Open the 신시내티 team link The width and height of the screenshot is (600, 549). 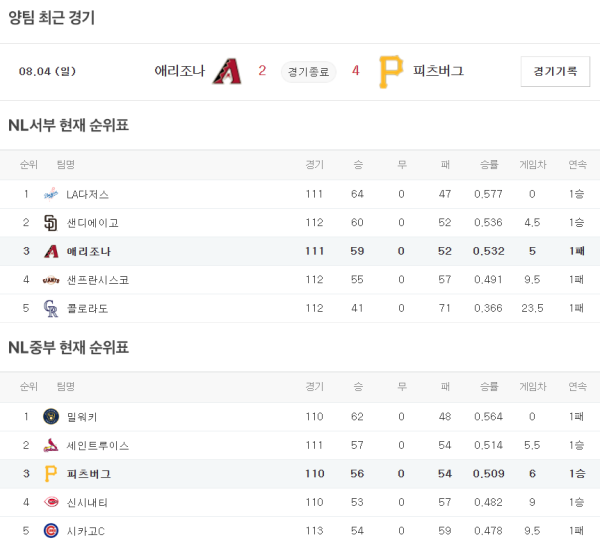coord(87,502)
